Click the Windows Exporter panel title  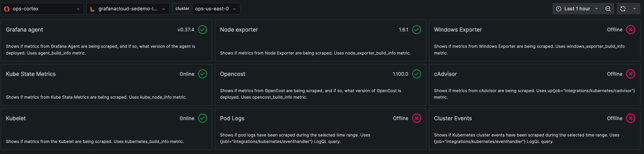458,30
